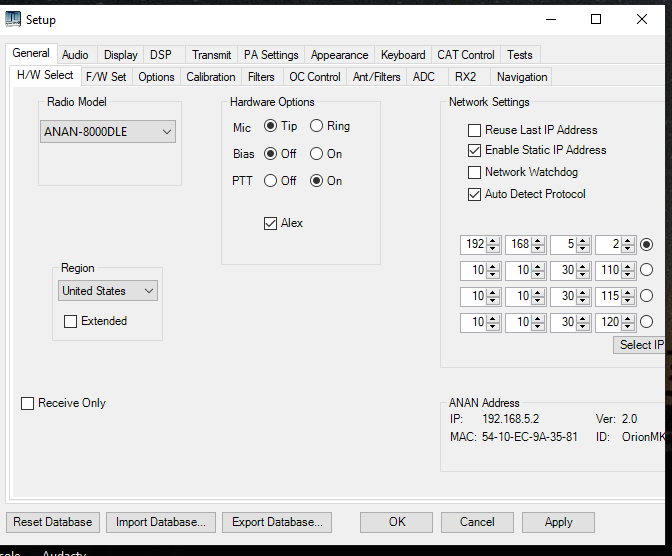Decrement the 168 octet spinner down arrow

point(538,249)
